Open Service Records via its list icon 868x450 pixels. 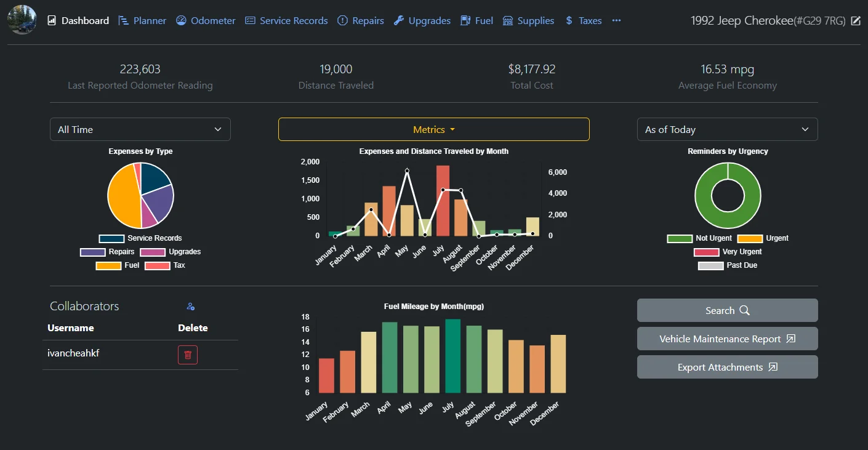(250, 20)
